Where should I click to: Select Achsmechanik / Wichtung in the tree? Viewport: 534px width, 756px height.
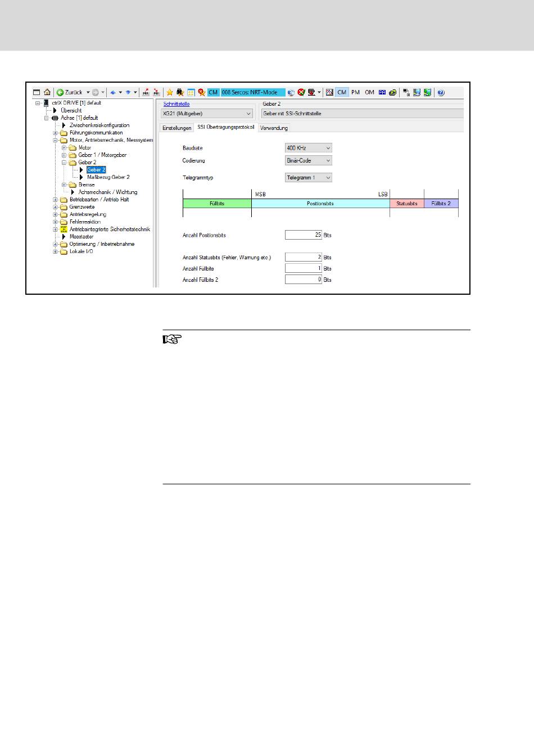click(108, 192)
